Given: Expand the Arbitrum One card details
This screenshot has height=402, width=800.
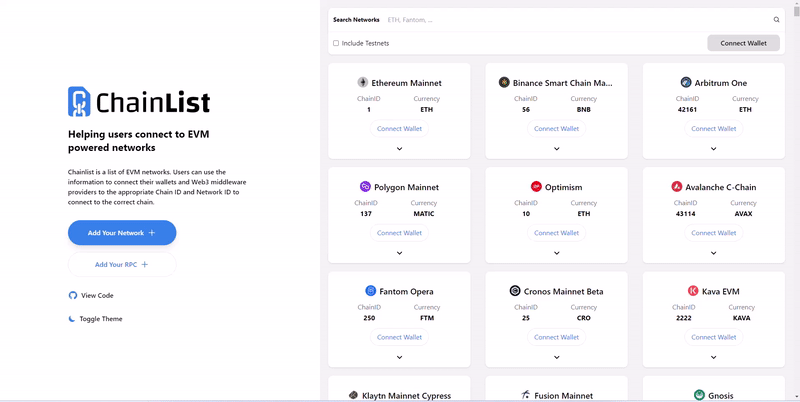Looking at the screenshot, I should (713, 149).
